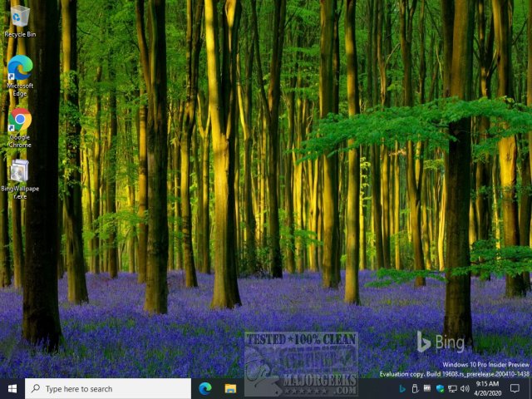Open the network status tray icon
This screenshot has width=532, height=399.
452,388
